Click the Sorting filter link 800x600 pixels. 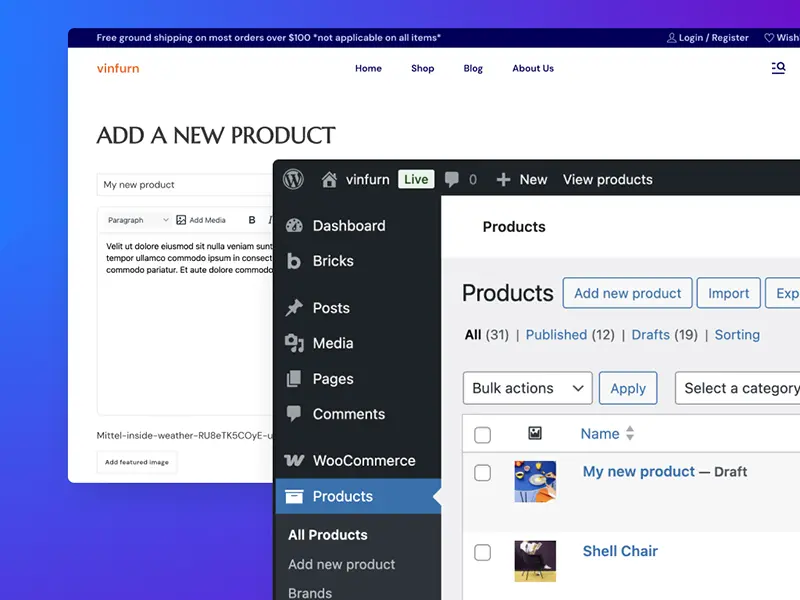click(x=737, y=335)
